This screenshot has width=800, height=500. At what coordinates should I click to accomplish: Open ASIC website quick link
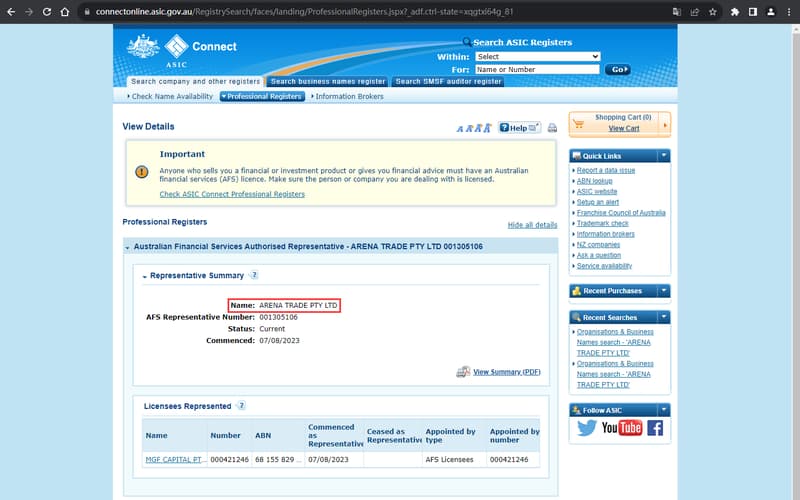tap(597, 192)
